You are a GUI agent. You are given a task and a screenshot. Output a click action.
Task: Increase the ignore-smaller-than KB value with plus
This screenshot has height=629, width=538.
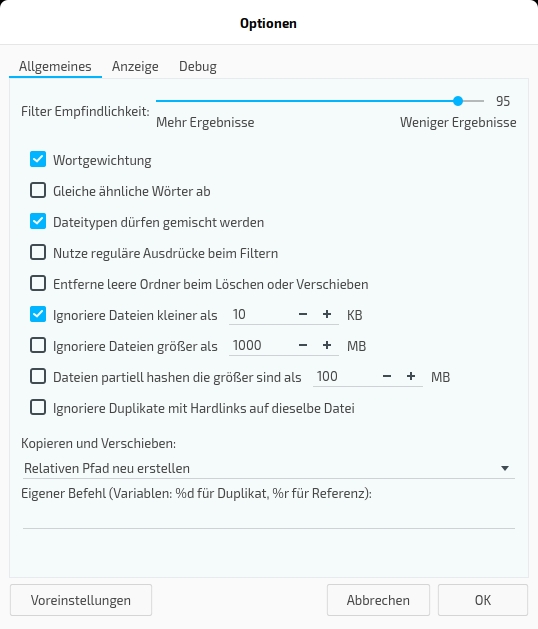327,314
